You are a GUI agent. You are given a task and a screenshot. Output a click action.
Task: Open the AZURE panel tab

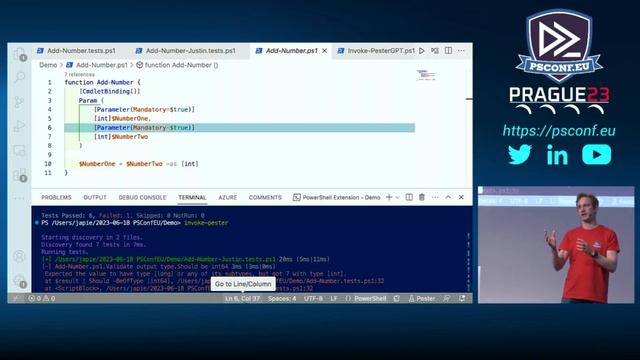[x=227, y=197]
